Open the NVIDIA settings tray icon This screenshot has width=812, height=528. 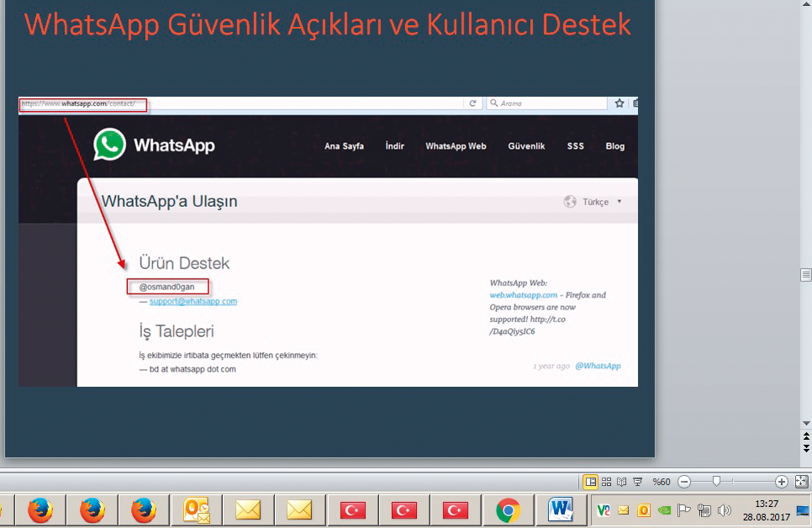click(663, 510)
